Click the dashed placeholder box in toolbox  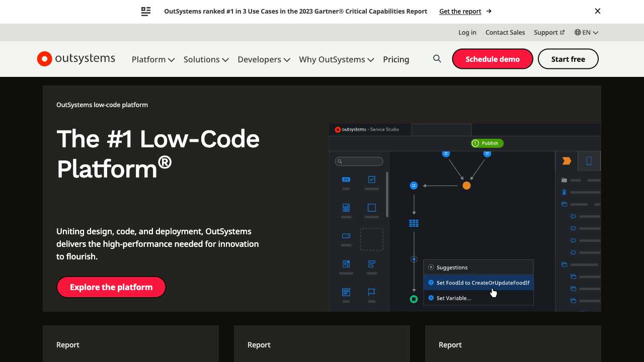372,239
